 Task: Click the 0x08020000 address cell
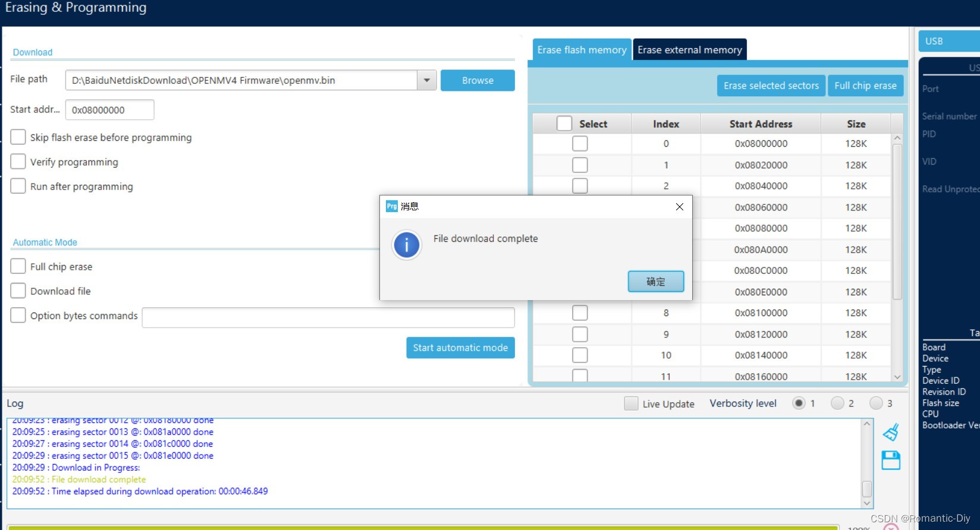pyautogui.click(x=761, y=165)
